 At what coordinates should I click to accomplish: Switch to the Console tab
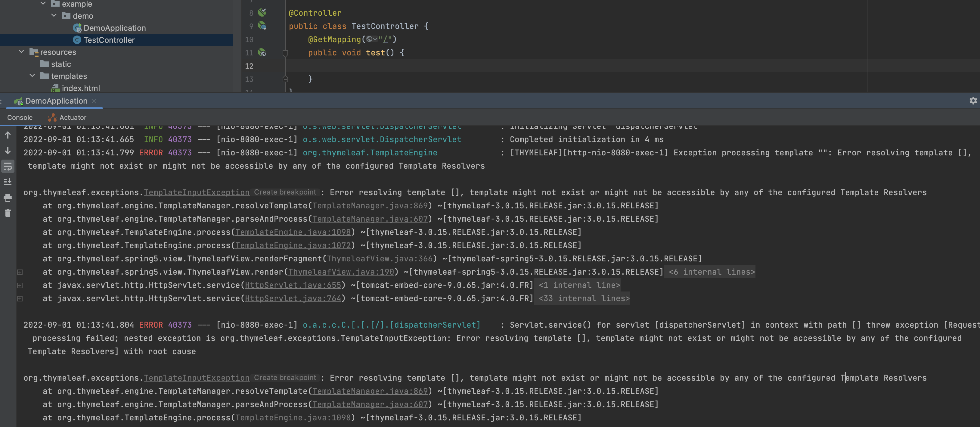pyautogui.click(x=20, y=118)
